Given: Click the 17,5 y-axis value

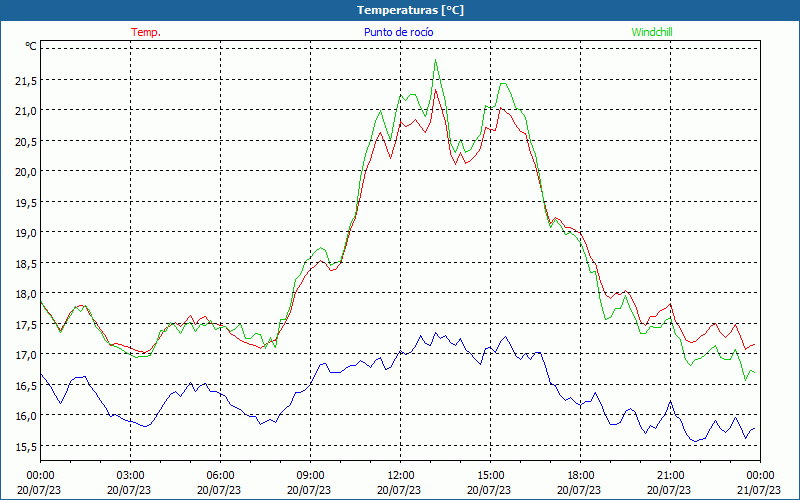Looking at the screenshot, I should click(x=25, y=324).
